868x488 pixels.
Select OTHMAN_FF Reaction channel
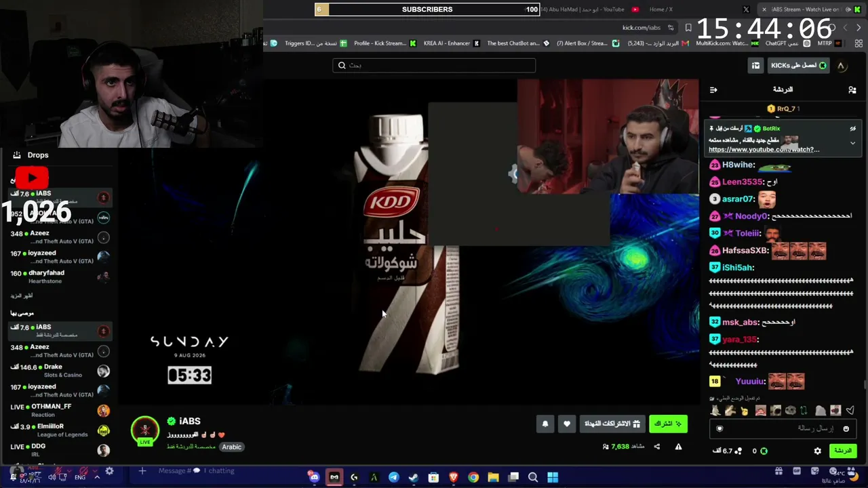(60, 410)
